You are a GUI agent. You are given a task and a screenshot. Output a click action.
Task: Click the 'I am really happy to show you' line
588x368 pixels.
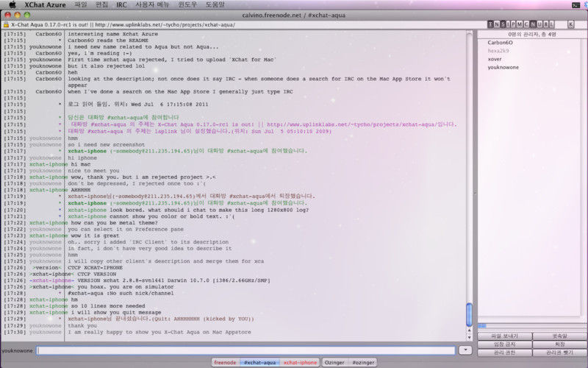point(159,332)
